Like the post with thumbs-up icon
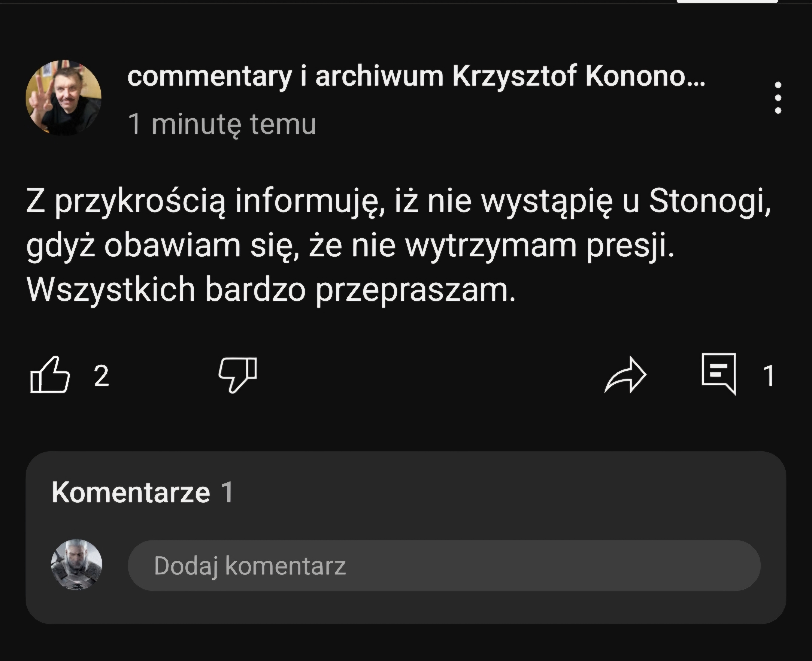Image resolution: width=812 pixels, height=661 pixels. (50, 375)
